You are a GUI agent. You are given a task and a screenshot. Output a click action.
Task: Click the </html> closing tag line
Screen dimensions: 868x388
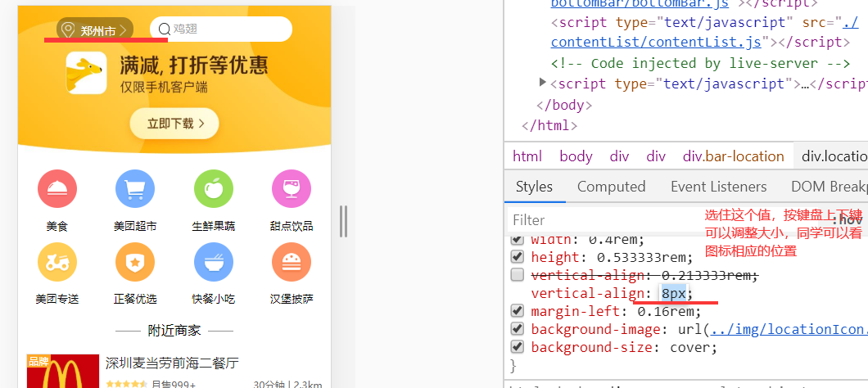(x=549, y=125)
